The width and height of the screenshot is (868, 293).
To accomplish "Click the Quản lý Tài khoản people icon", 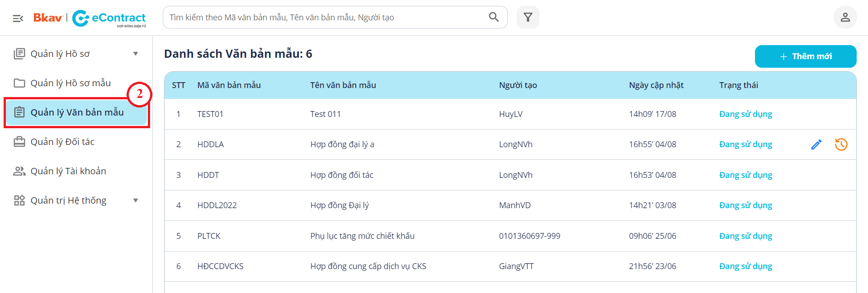I will point(19,171).
